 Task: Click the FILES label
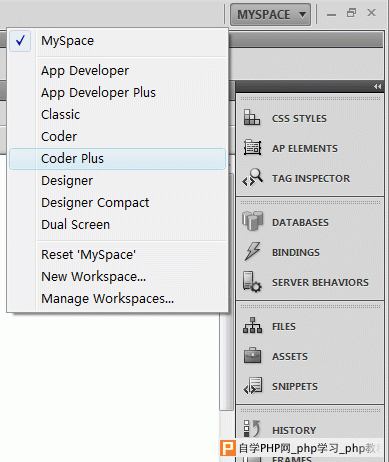[284, 327]
